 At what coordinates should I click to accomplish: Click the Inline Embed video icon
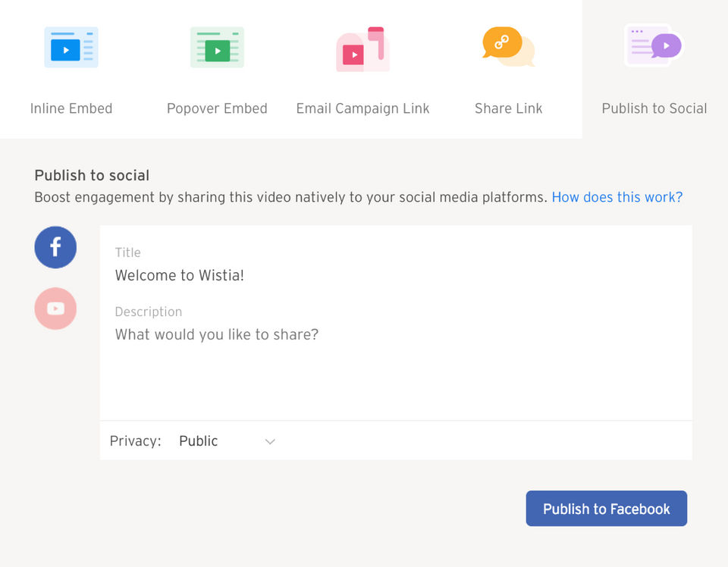(71, 47)
